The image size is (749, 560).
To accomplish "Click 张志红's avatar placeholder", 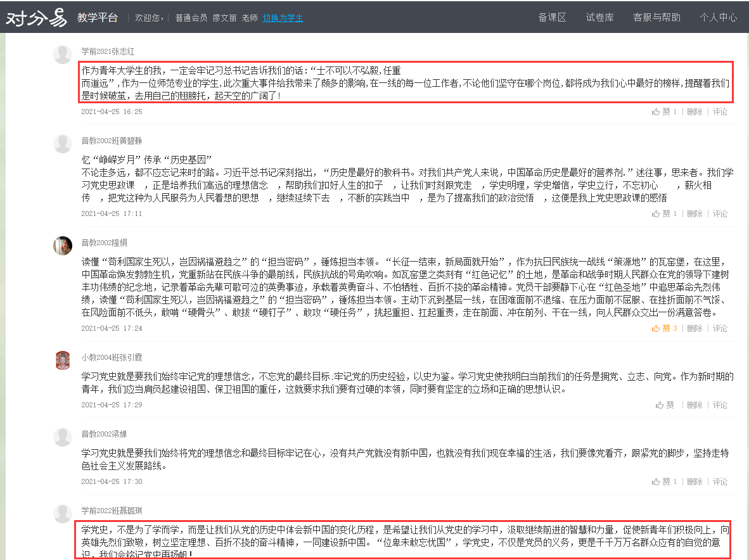I will pos(63,54).
